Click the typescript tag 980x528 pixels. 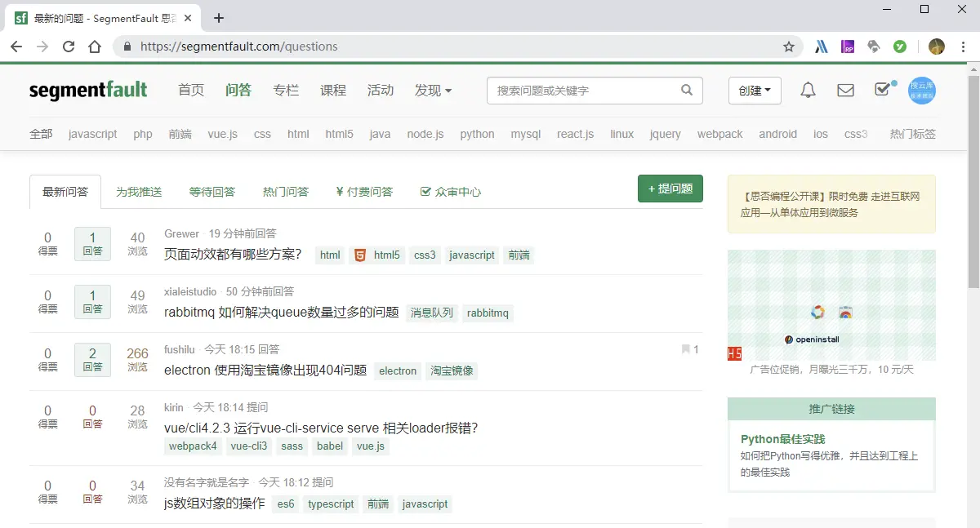click(x=331, y=504)
